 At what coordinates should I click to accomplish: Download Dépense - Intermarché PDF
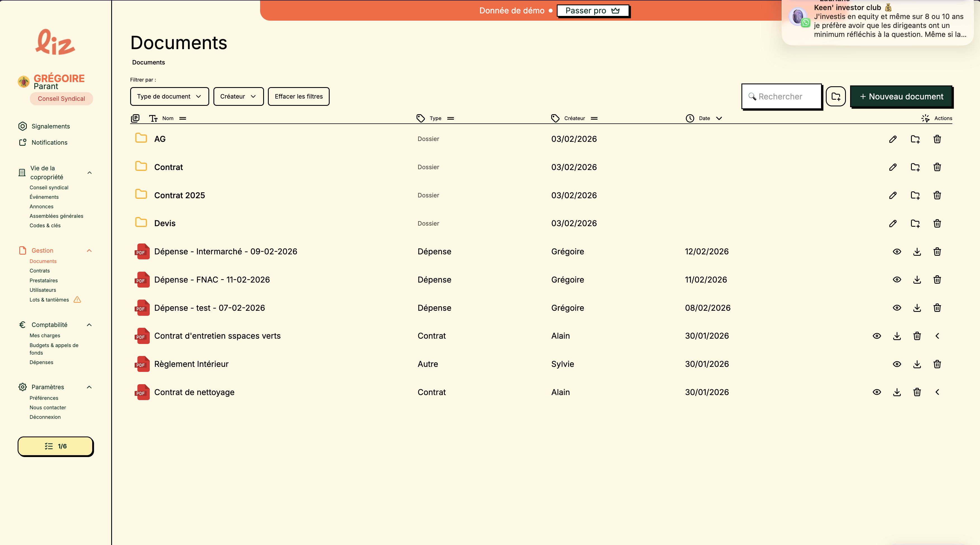(x=917, y=252)
